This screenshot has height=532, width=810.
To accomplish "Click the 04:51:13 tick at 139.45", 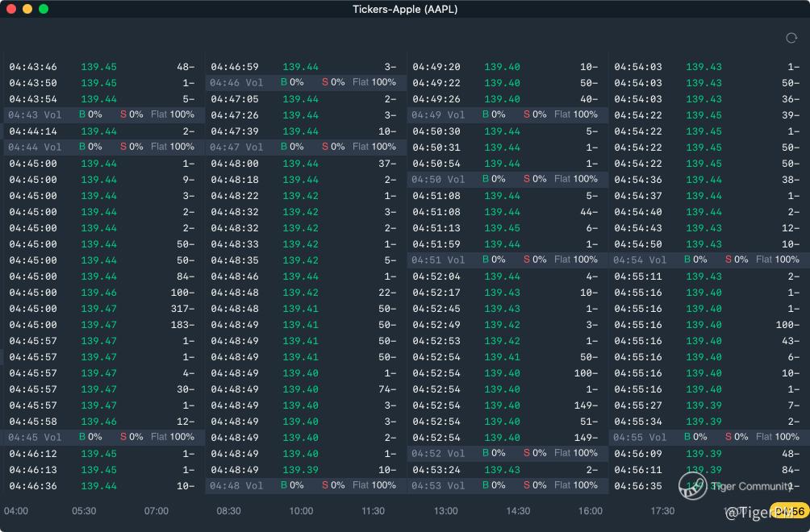I will click(507, 227).
